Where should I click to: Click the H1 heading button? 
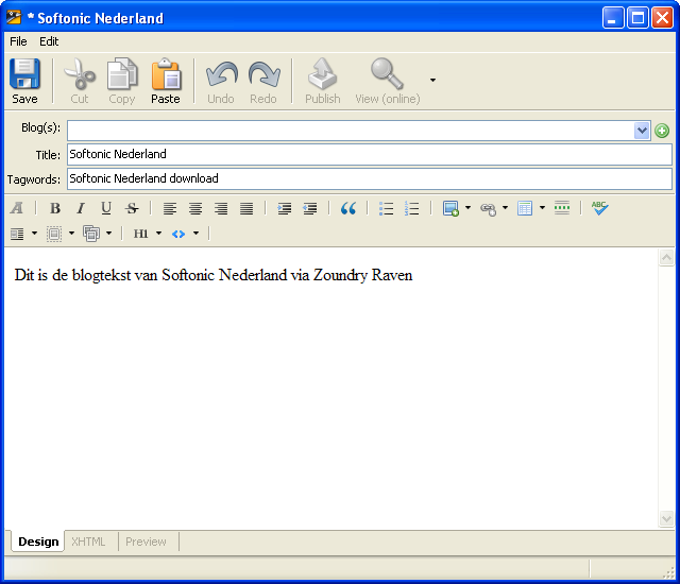click(x=141, y=234)
